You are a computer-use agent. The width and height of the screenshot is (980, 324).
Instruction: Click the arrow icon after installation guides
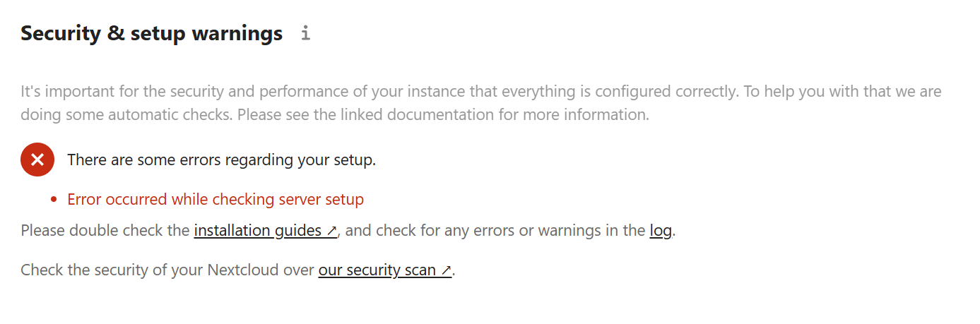coord(332,231)
